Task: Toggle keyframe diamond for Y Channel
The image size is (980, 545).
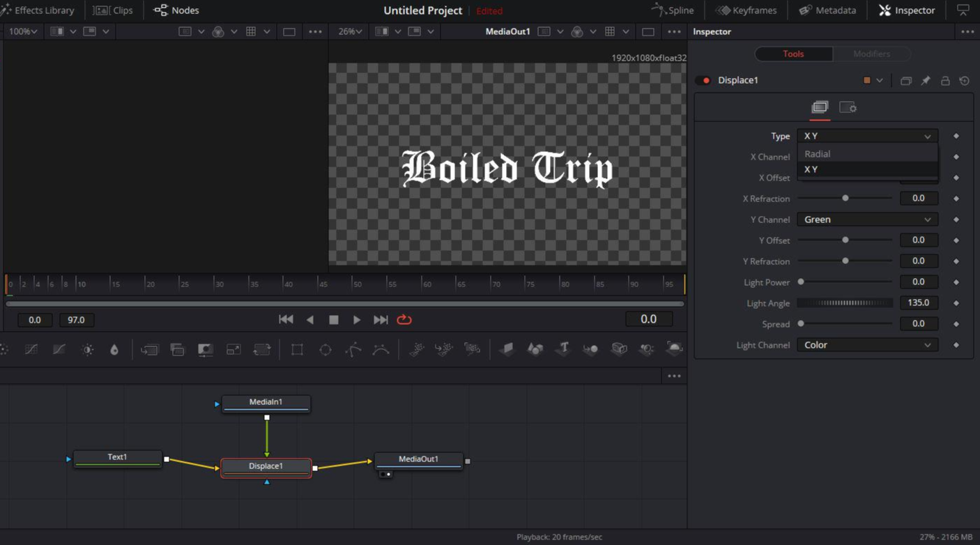Action: 956,220
